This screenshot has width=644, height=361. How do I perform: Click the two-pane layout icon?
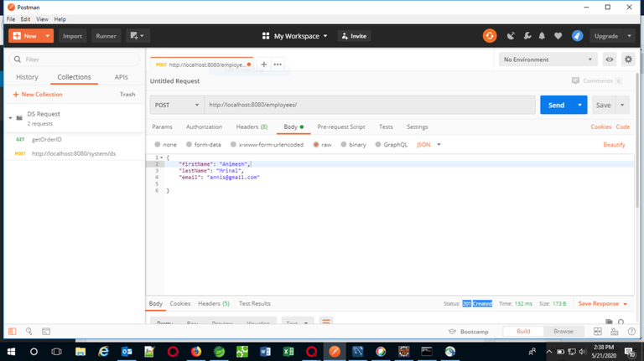pos(598,332)
